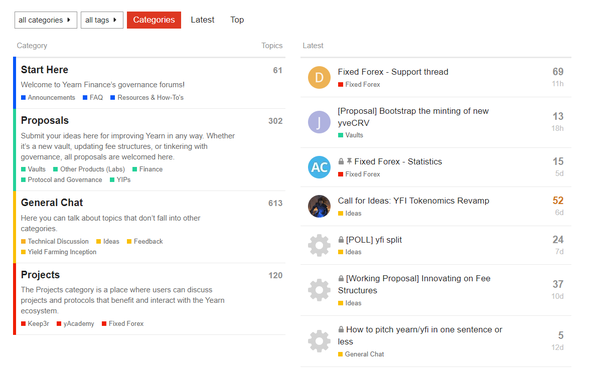600x370 pixels.
Task: Open Innovating on Fee Structures topic
Action: [x=414, y=284]
